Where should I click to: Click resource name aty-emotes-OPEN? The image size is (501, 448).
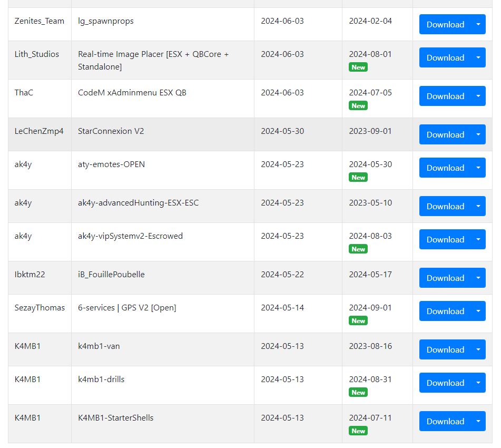click(111, 164)
